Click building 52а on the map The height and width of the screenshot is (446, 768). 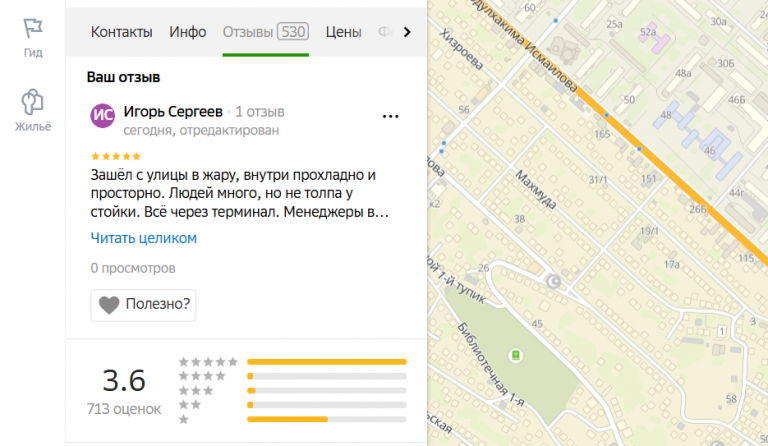point(648,32)
